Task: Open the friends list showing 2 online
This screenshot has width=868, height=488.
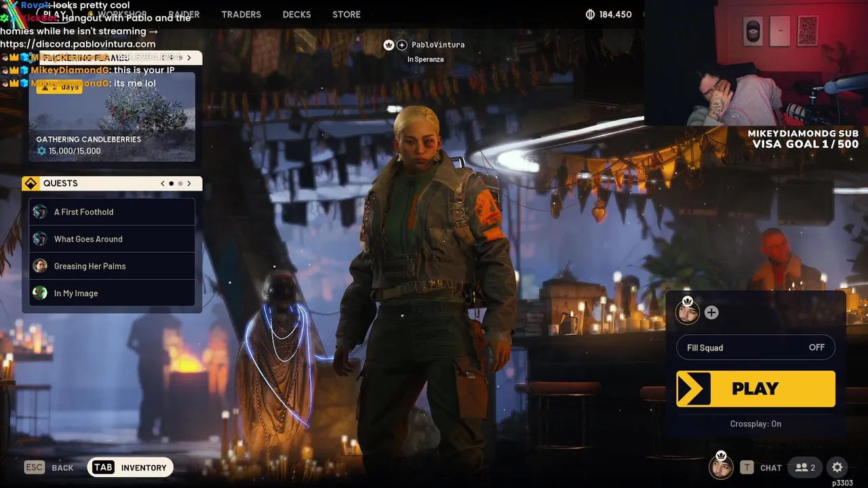Action: (806, 468)
